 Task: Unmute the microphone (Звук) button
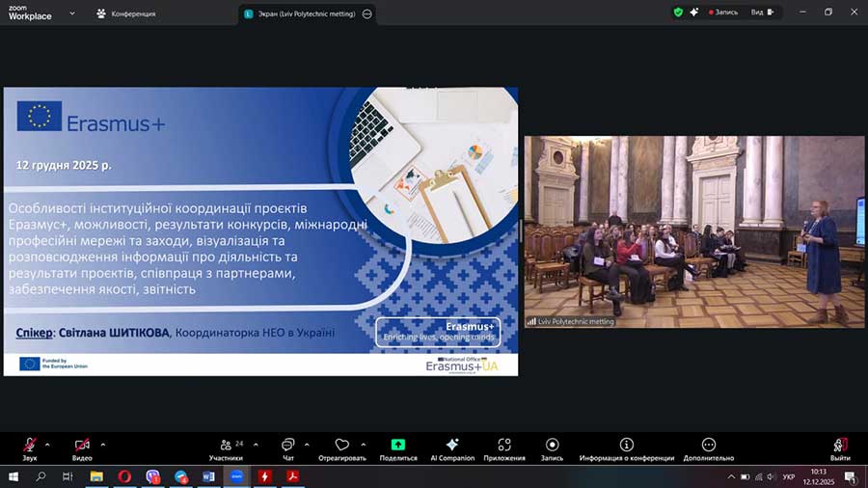coord(30,445)
